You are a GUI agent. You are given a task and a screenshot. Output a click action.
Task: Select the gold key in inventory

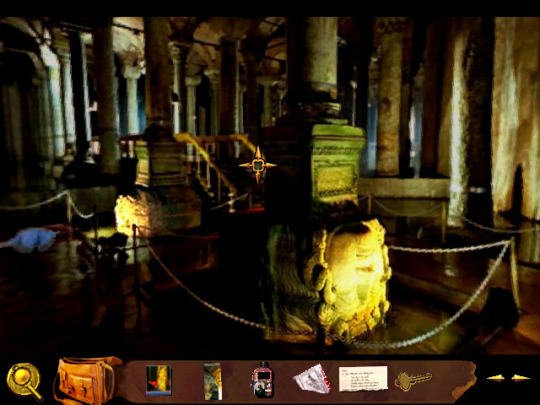click(413, 380)
